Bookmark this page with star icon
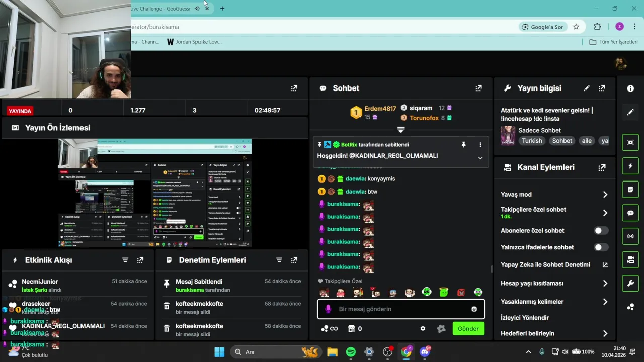 (x=576, y=27)
